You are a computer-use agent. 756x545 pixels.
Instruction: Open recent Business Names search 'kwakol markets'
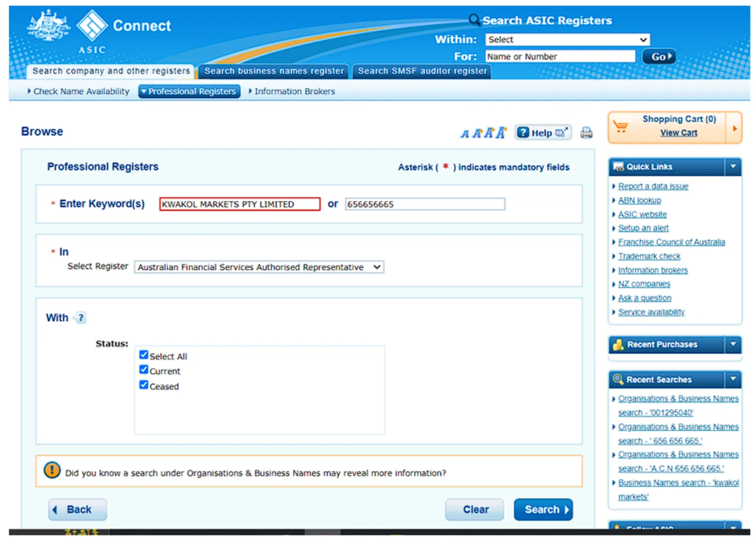678,489
